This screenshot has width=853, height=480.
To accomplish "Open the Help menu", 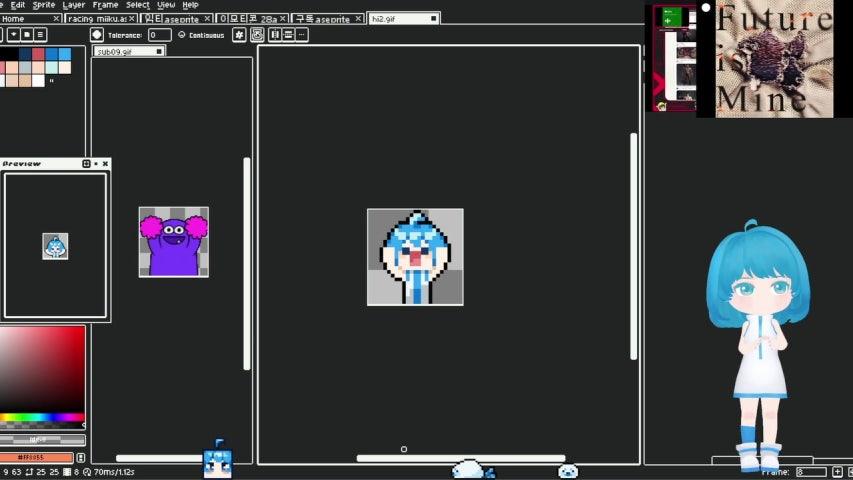I will click(x=190, y=5).
